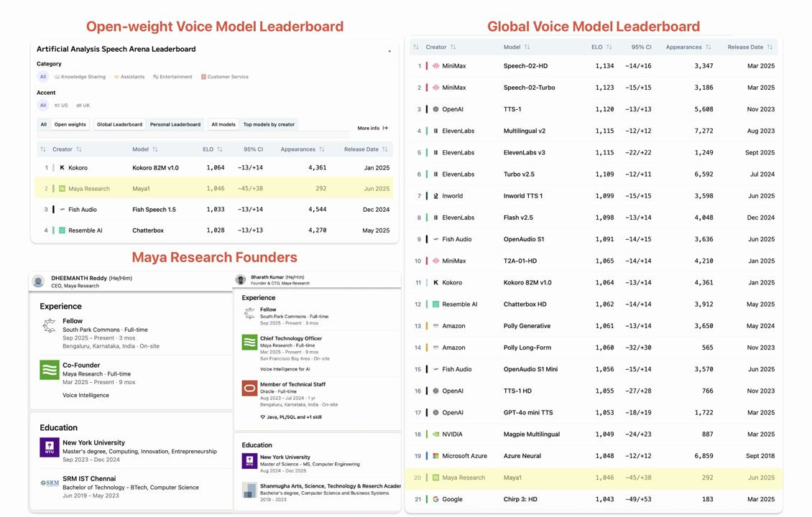Filter accent by UK

point(83,106)
